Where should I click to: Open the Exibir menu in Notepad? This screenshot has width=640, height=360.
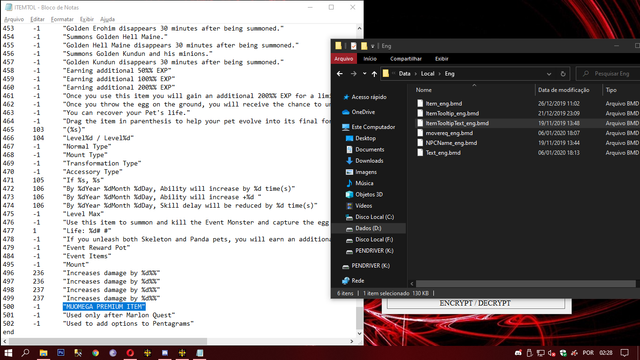pos(87,19)
